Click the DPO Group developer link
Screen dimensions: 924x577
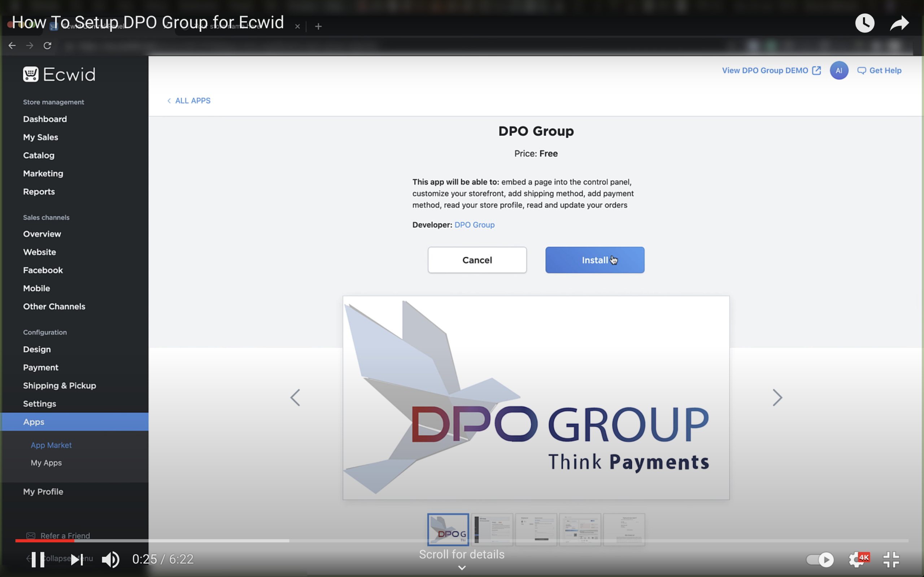coord(474,225)
